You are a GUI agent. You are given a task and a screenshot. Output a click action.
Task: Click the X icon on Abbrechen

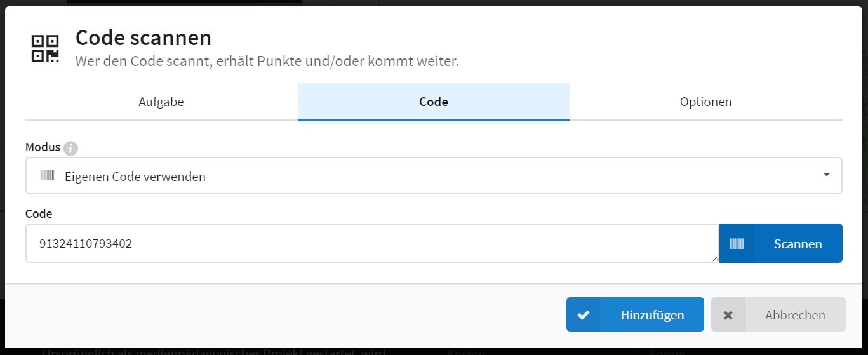coord(728,315)
